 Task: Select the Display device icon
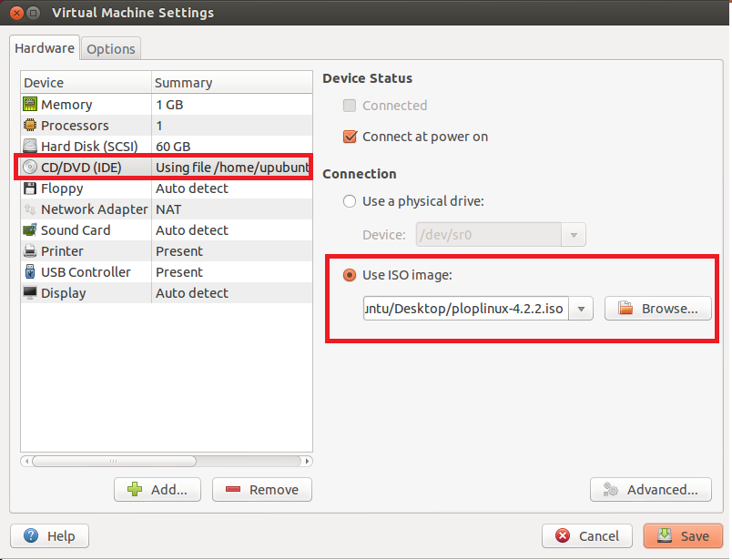point(31,292)
